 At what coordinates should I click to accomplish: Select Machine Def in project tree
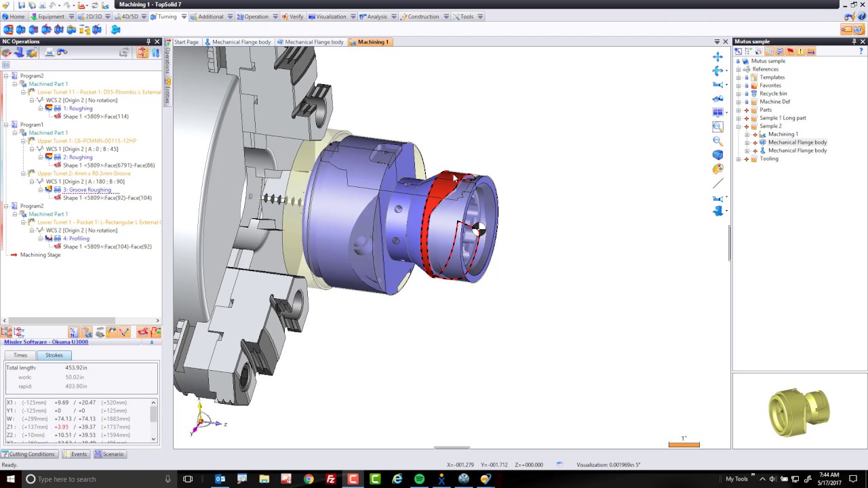774,102
